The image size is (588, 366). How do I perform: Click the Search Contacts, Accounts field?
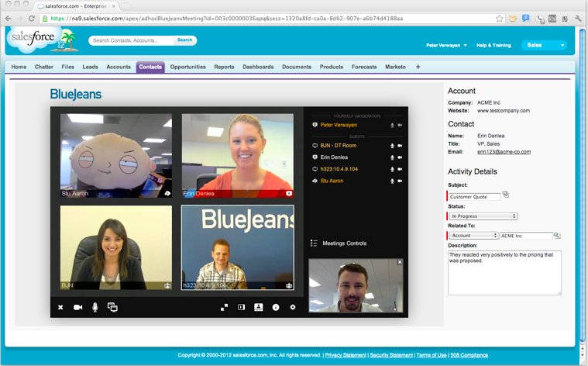131,40
